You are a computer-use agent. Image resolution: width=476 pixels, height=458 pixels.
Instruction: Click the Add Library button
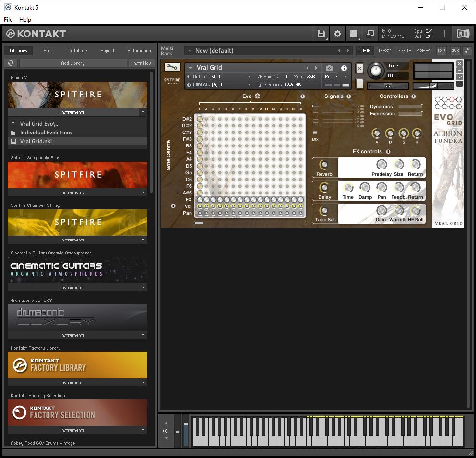point(73,63)
